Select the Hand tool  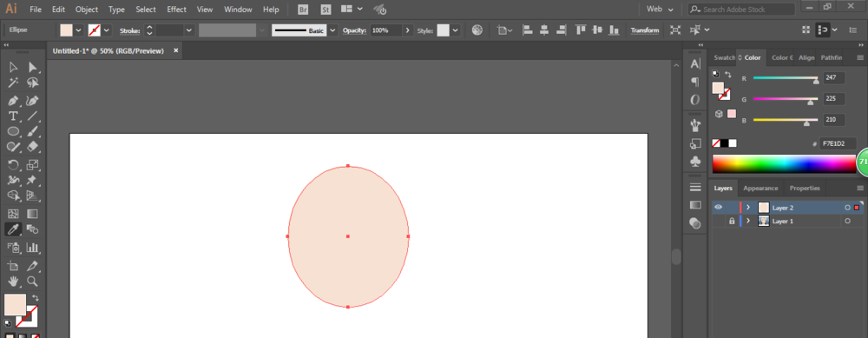tap(13, 281)
